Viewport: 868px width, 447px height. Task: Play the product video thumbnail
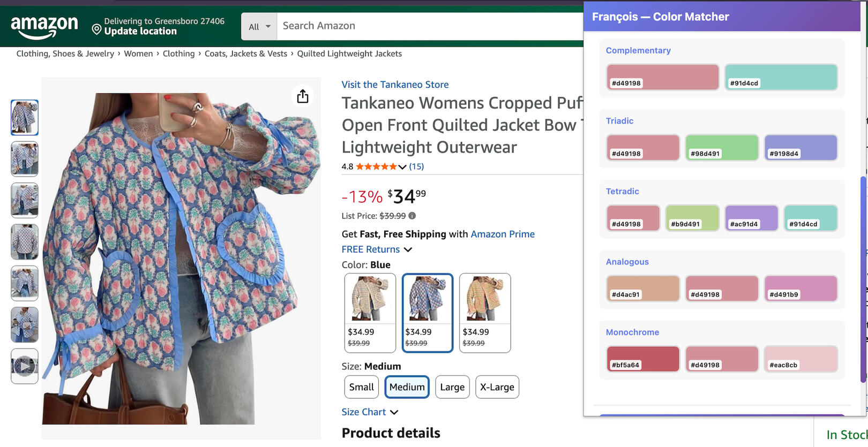(25, 366)
